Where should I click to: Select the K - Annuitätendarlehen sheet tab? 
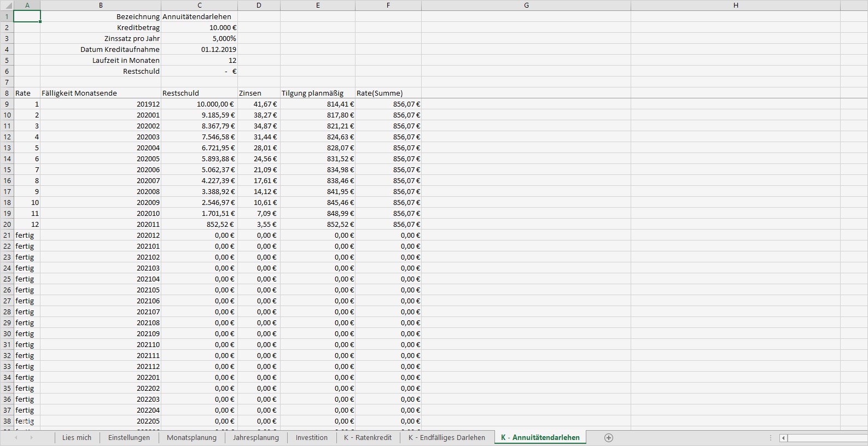pyautogui.click(x=540, y=437)
